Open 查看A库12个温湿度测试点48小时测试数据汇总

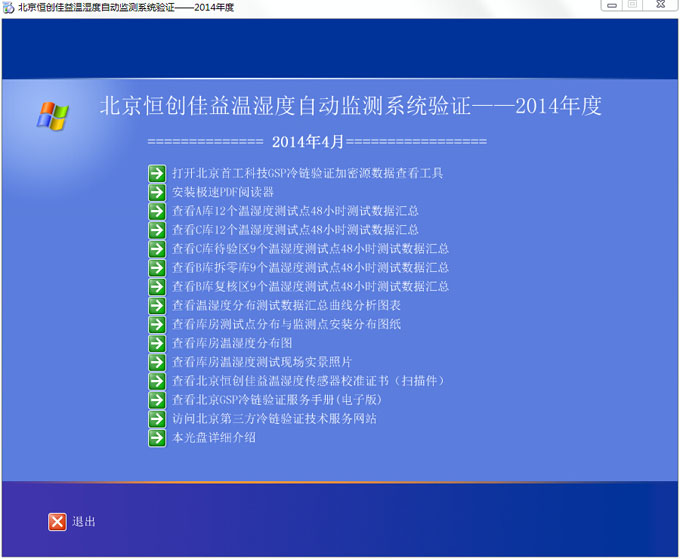[x=295, y=211]
